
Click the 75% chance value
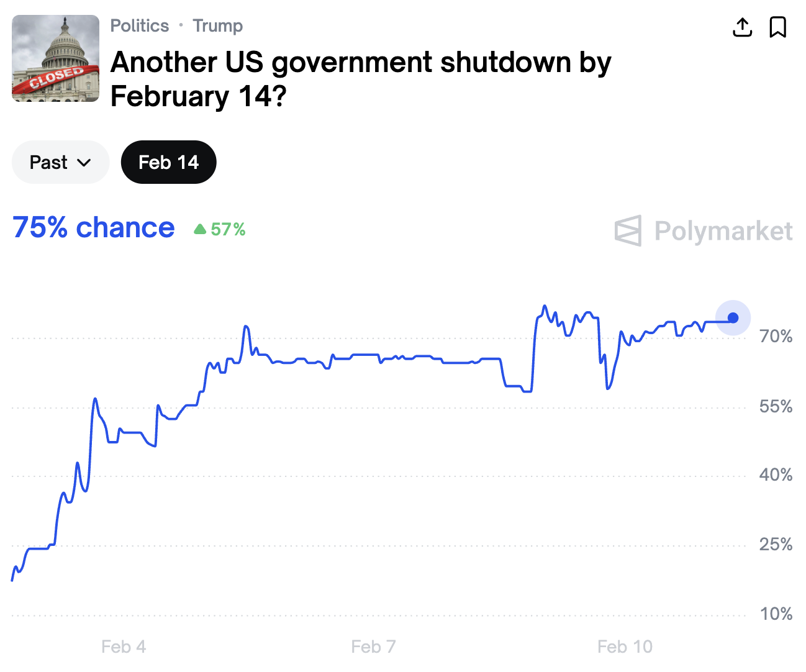tap(94, 228)
